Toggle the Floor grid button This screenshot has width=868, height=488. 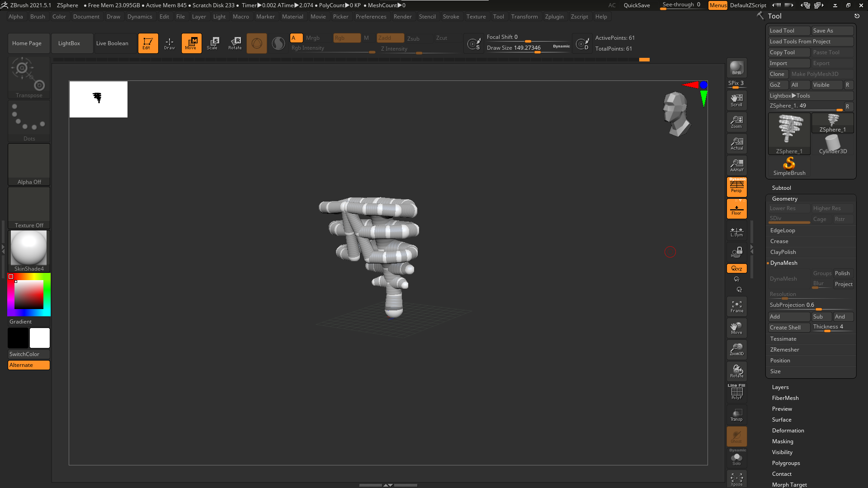pyautogui.click(x=736, y=209)
